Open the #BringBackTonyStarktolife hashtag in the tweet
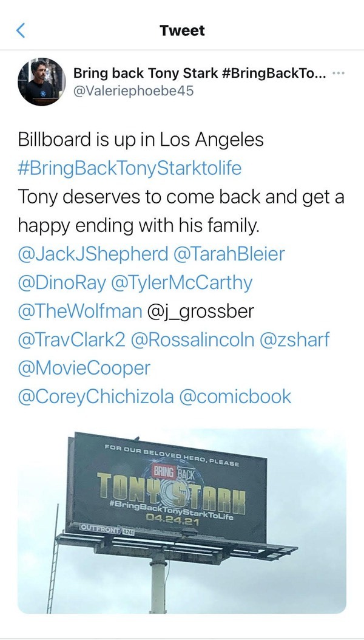The height and width of the screenshot is (640, 364). pos(129,168)
